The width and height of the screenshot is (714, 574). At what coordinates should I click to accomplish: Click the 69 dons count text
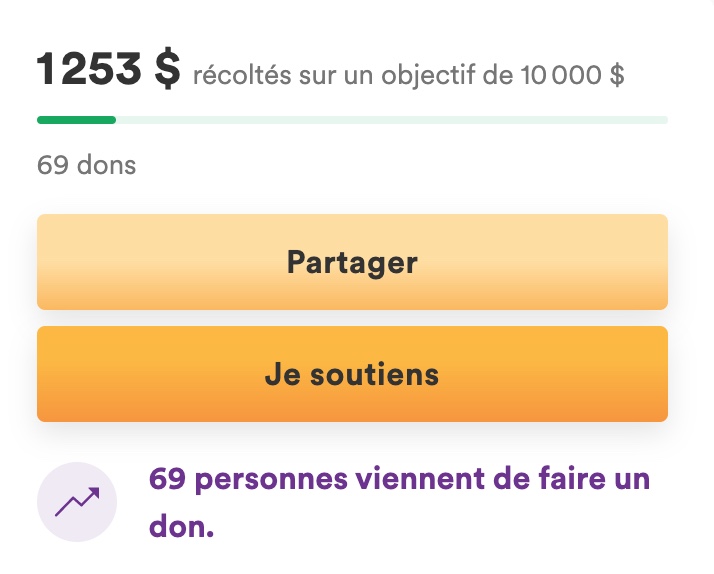[x=87, y=165]
